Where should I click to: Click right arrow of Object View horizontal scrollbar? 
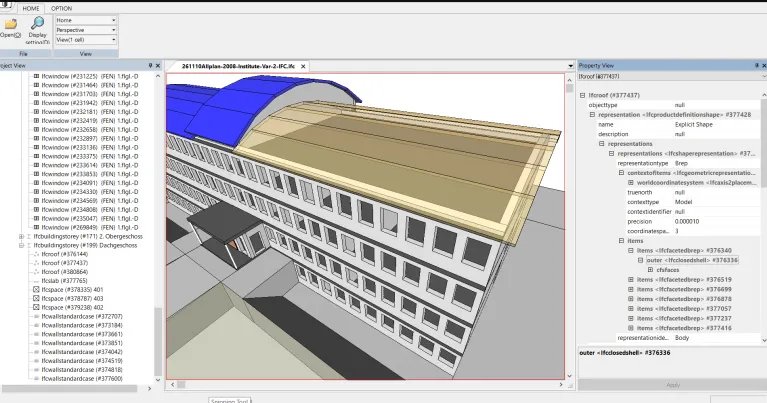[150, 389]
